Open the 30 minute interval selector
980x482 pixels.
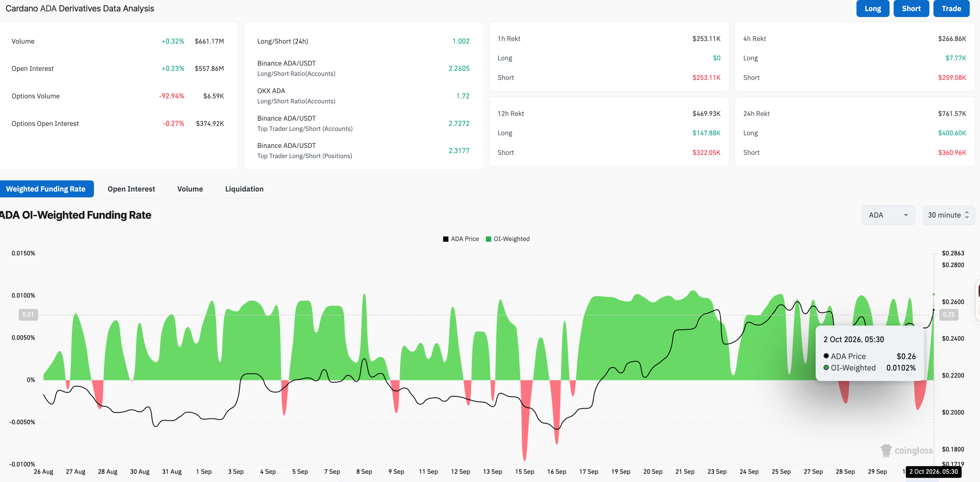coord(948,215)
